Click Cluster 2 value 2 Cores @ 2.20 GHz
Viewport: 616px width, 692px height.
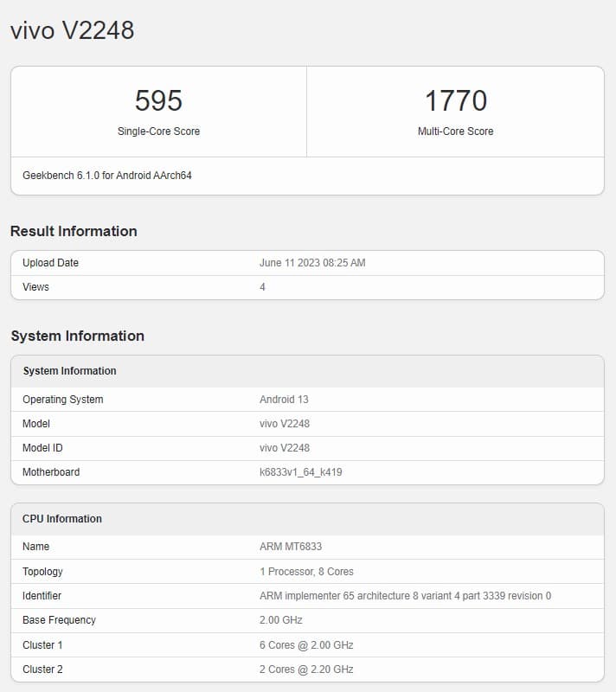306,670
